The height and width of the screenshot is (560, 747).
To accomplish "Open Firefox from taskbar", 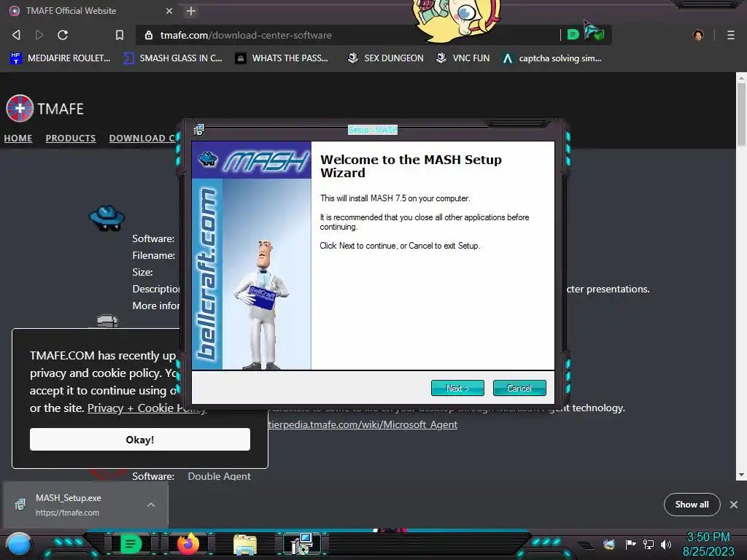I will tap(187, 544).
